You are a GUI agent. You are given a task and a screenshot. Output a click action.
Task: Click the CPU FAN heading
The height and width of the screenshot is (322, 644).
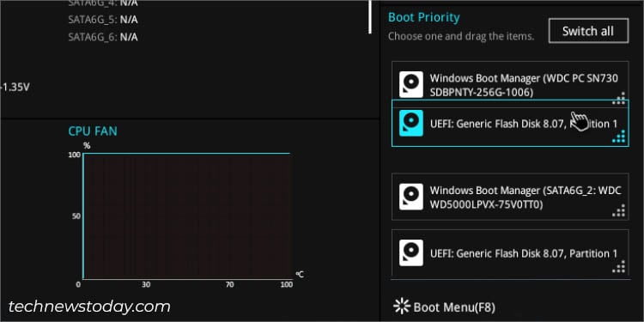[x=93, y=131]
